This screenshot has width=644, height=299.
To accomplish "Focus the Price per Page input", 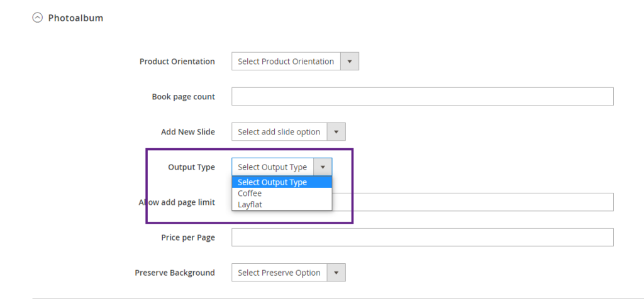I will [422, 237].
